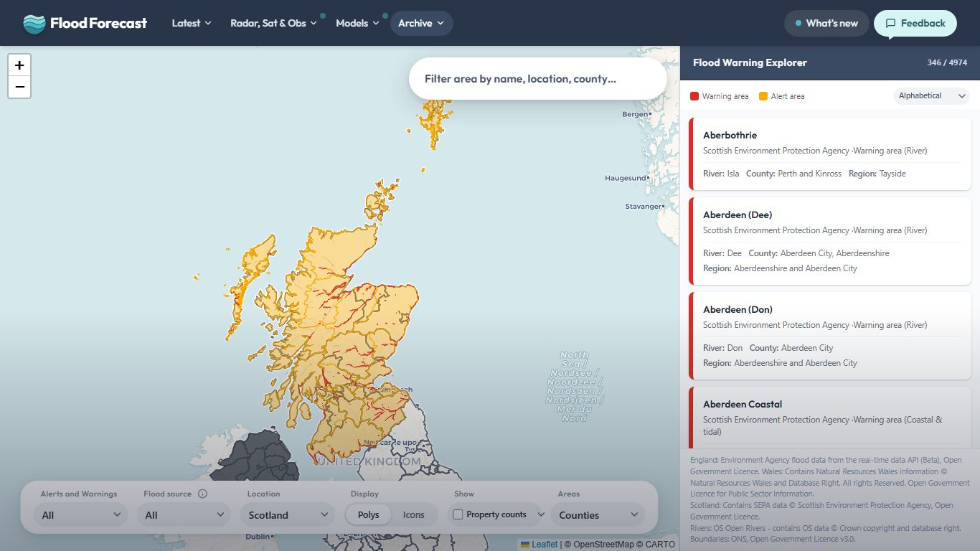The width and height of the screenshot is (980, 551).
Task: Click the Haugesund label on the map
Action: click(x=625, y=178)
